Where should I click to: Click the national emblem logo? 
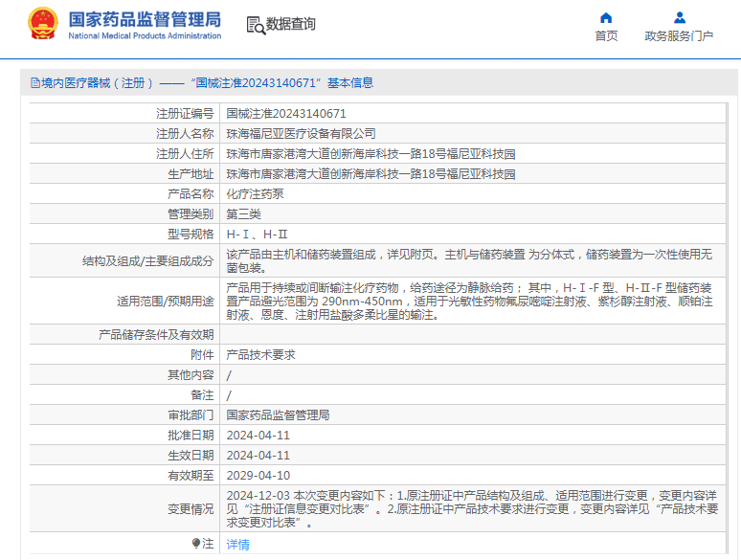pyautogui.click(x=43, y=23)
